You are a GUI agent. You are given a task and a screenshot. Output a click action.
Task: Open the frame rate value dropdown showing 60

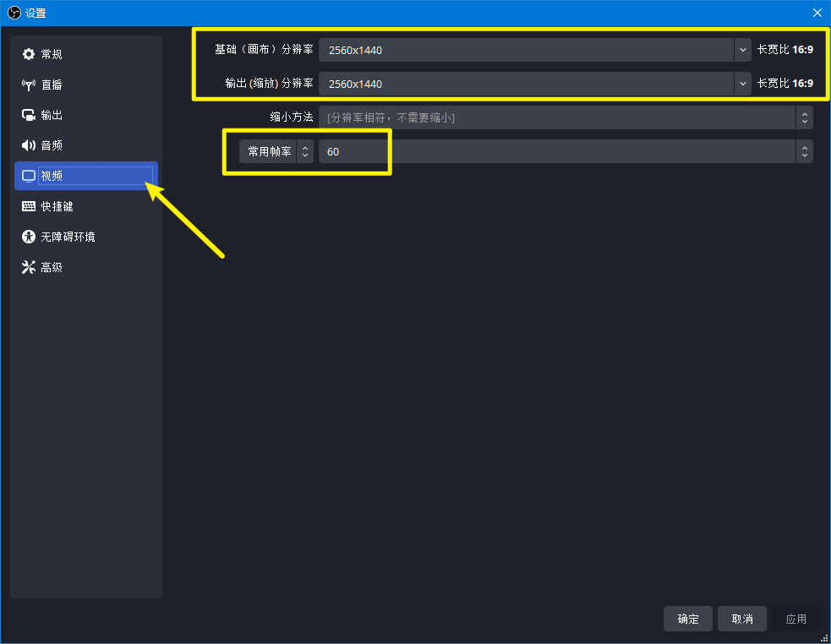click(x=804, y=151)
